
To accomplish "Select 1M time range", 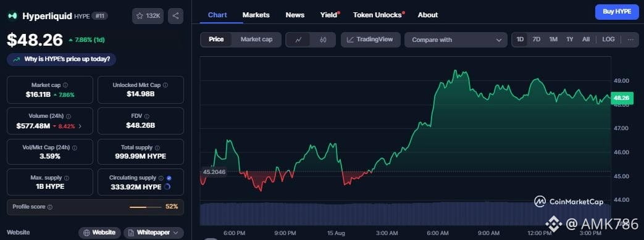I will (x=553, y=39).
